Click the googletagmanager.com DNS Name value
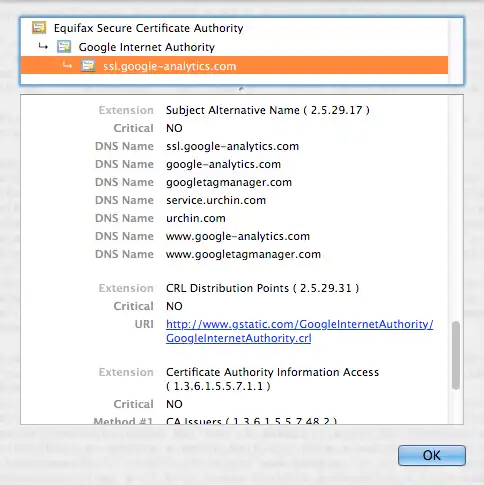The image size is (484, 485). 229,182
